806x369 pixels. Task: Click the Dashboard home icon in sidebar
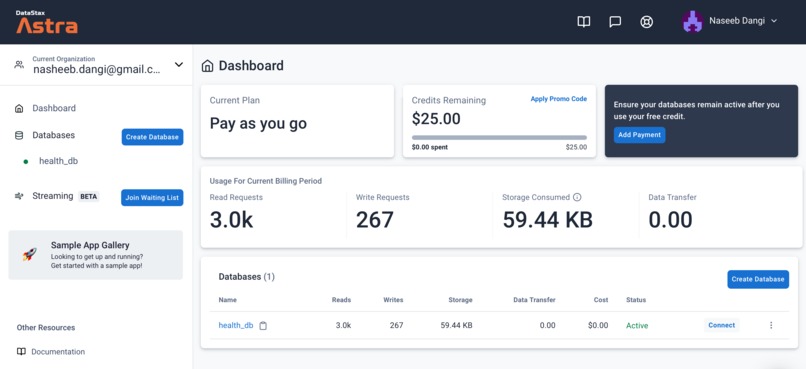(x=19, y=108)
